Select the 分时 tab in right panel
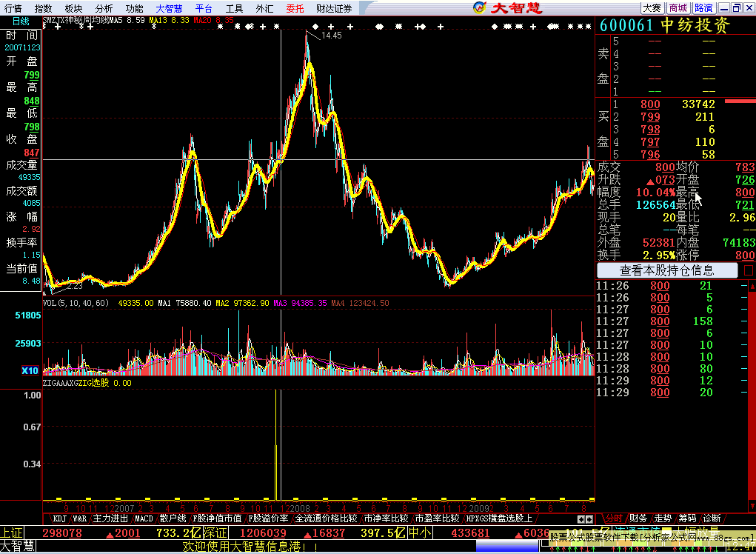Image resolution: width=756 pixels, height=554 pixels. [x=613, y=518]
